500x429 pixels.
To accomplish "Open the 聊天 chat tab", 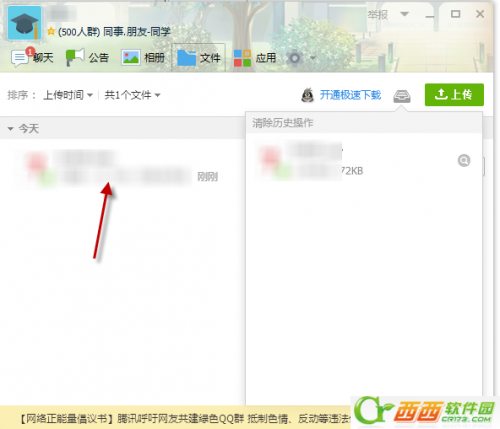I will 32,58.
